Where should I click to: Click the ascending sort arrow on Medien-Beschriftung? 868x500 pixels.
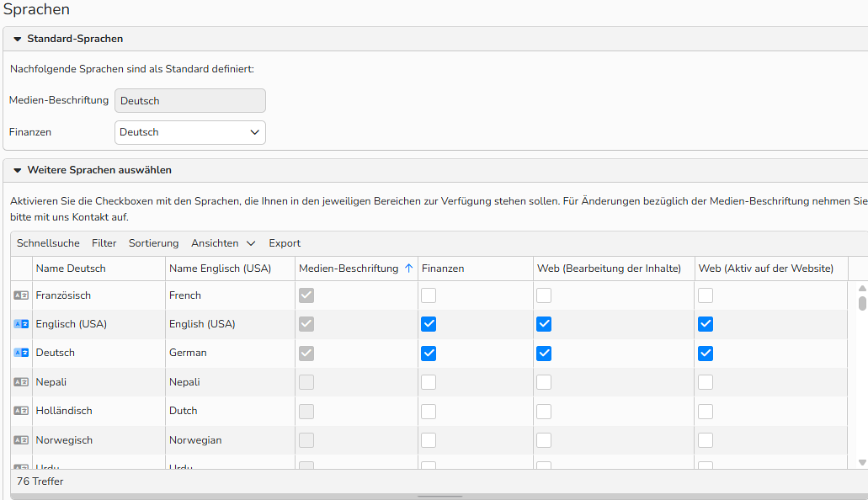(x=408, y=268)
